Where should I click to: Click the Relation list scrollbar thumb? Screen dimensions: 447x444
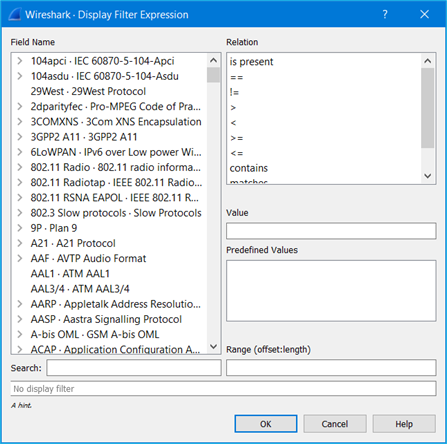pyautogui.click(x=428, y=108)
